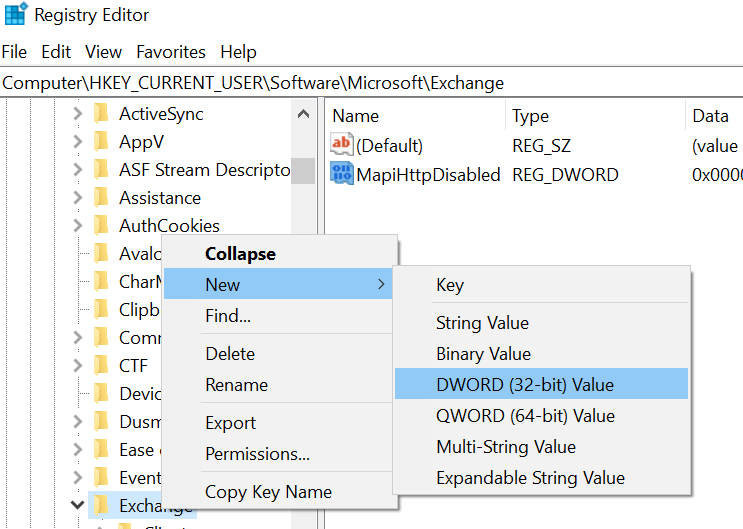Screen dimensions: 743x529
Task: Select New in the context menu
Action: tap(278, 284)
